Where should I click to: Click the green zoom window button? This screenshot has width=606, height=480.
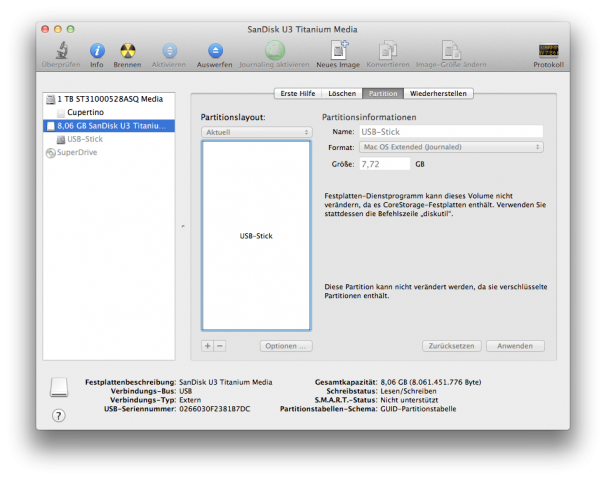[71, 29]
